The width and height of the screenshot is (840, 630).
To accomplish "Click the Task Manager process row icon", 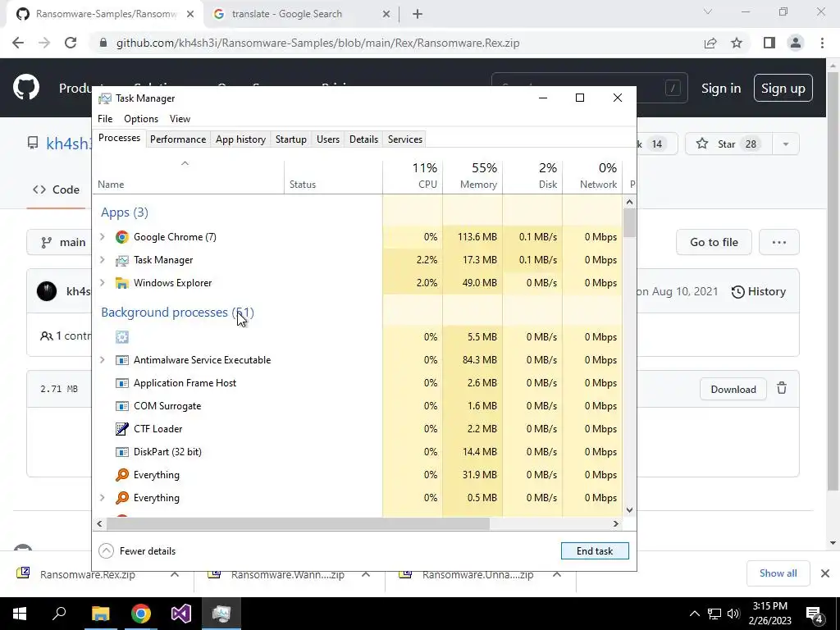I will [122, 260].
